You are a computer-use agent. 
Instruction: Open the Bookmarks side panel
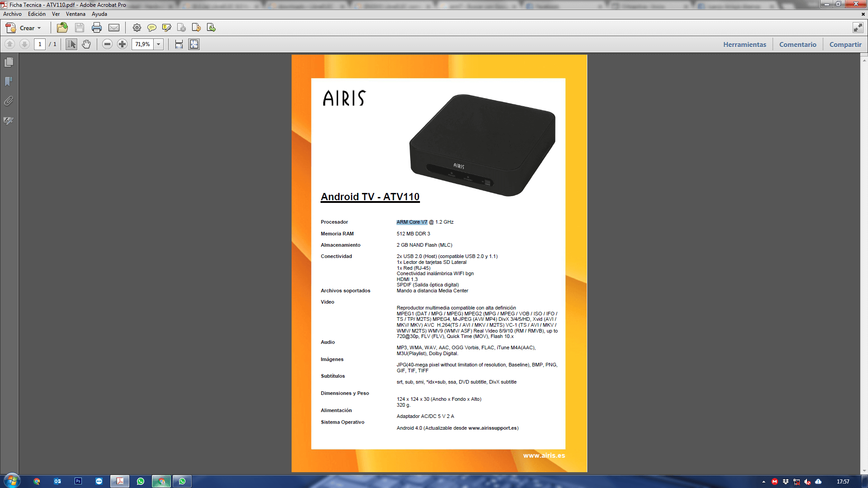(x=9, y=81)
